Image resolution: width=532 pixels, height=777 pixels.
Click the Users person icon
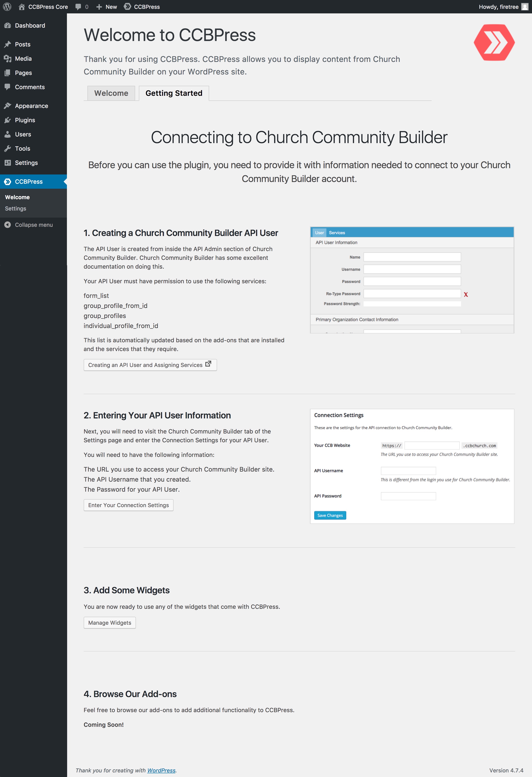coord(8,134)
